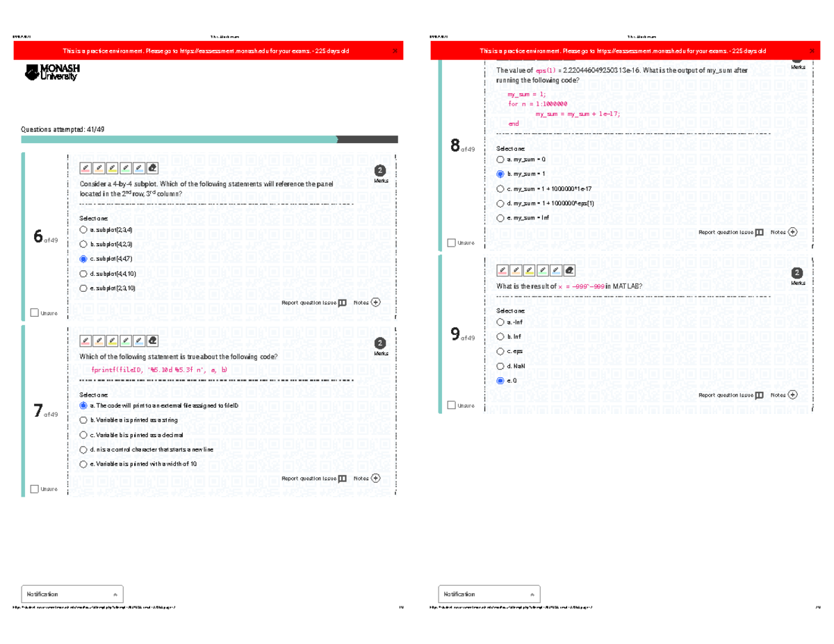Mark question 6 as Unsure
The width and height of the screenshot is (834, 644).
coord(35,313)
